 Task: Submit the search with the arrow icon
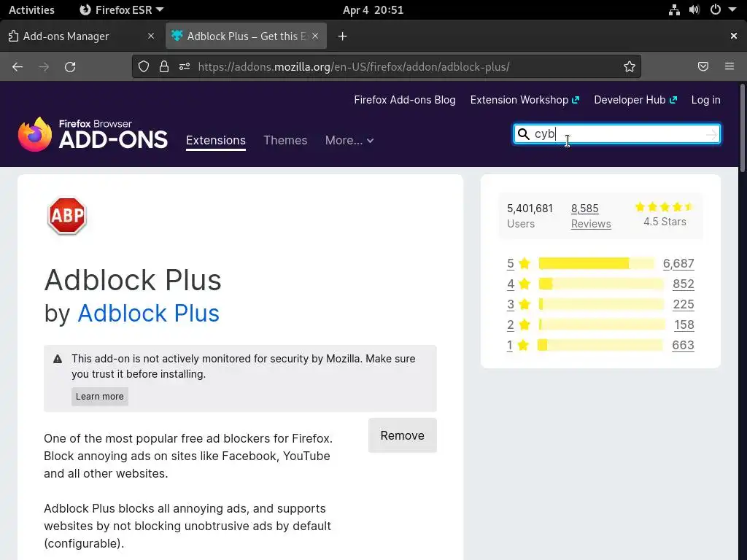point(711,135)
